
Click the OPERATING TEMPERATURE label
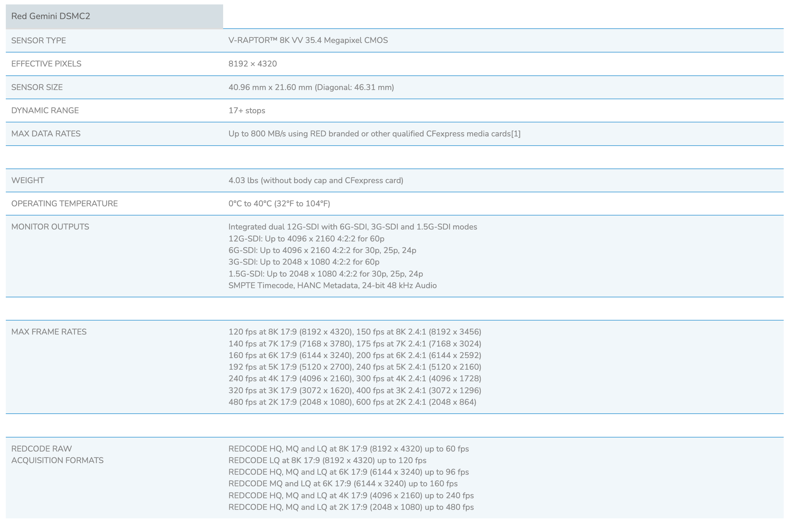(x=64, y=204)
